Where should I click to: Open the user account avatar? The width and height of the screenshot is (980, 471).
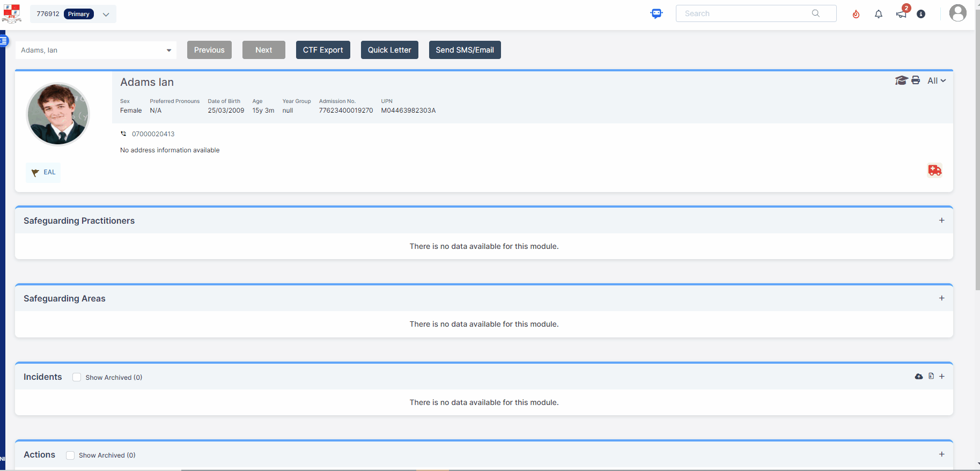coord(957,13)
